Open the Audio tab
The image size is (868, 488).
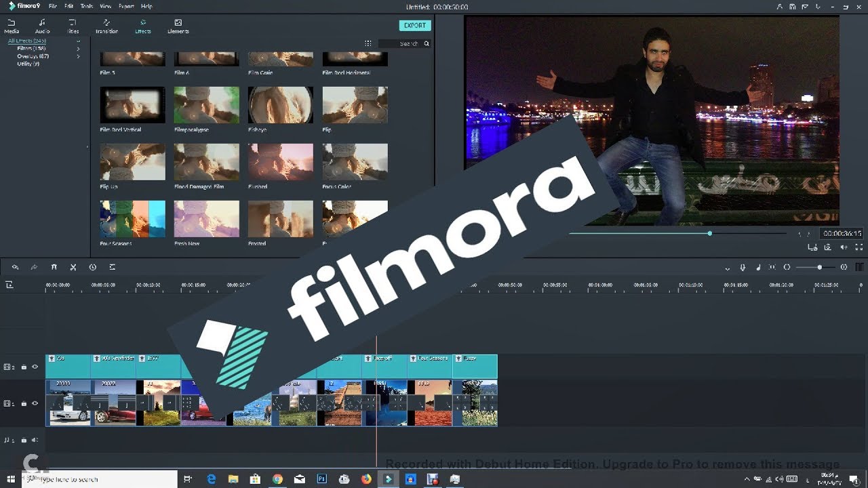pos(42,26)
